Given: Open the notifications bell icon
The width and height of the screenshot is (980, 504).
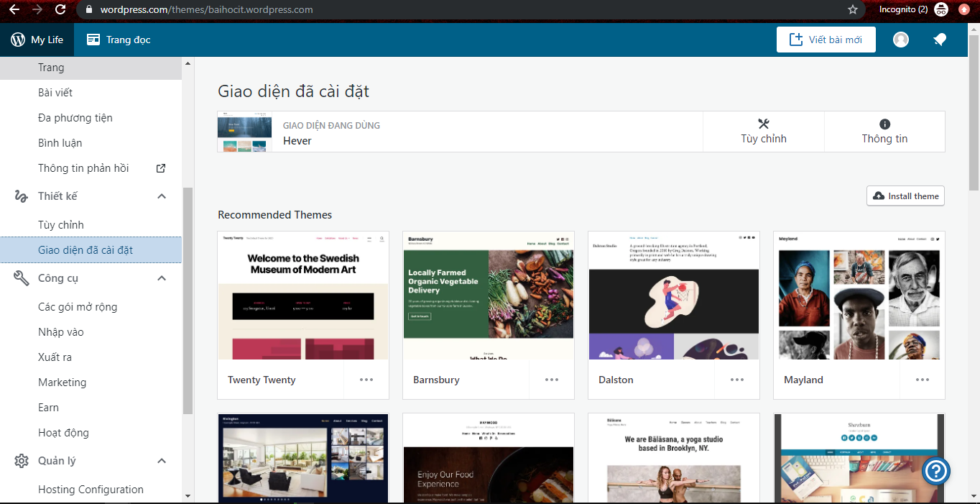Looking at the screenshot, I should point(939,40).
